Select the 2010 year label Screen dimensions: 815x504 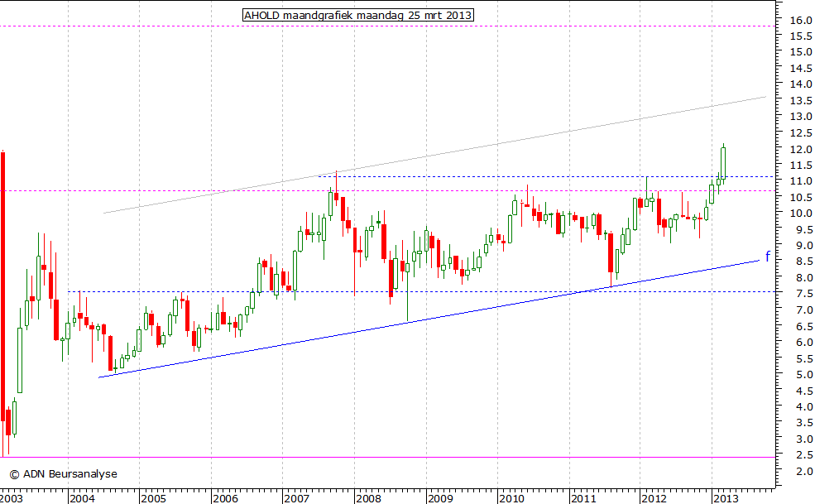coord(512,499)
